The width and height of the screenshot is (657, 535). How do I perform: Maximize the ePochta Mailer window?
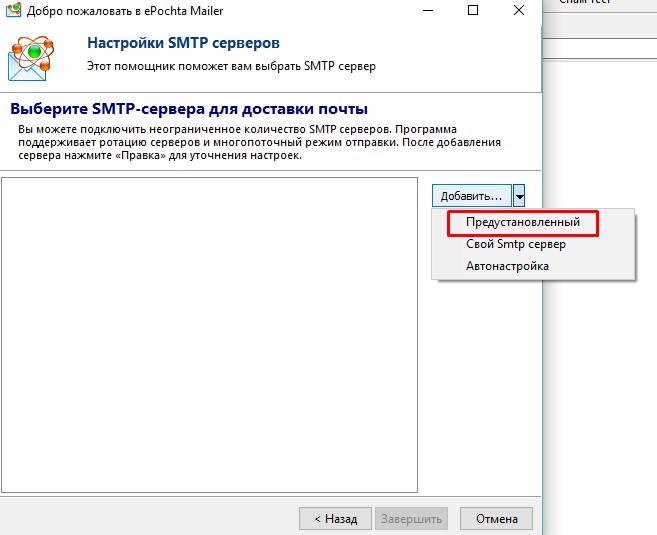coord(473,10)
